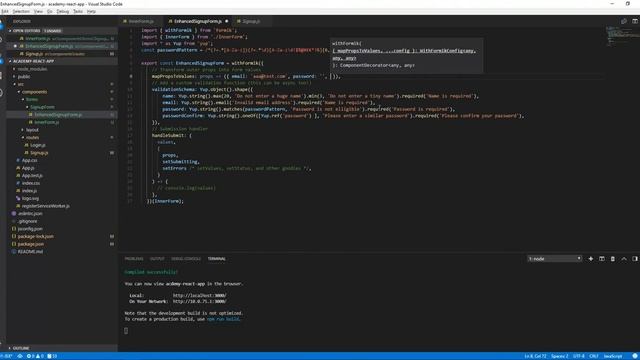This screenshot has height=360, width=640.
Task: Change end of line sequence CRLF
Action: 594,356
